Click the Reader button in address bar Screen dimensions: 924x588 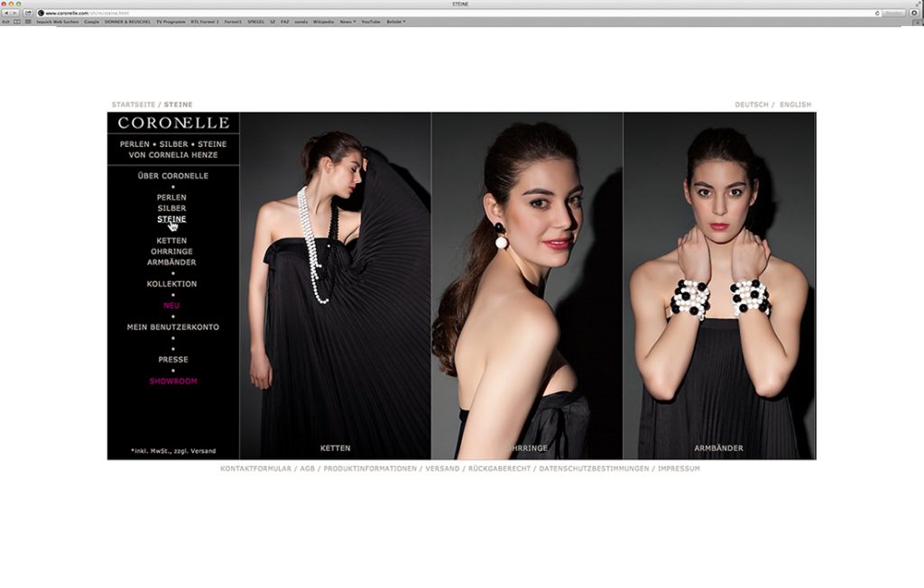click(893, 13)
